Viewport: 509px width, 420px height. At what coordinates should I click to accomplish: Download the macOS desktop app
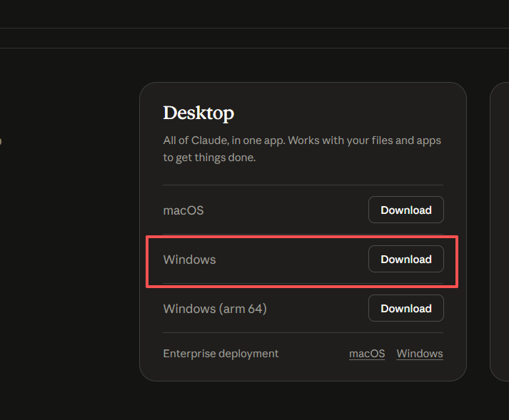point(405,210)
